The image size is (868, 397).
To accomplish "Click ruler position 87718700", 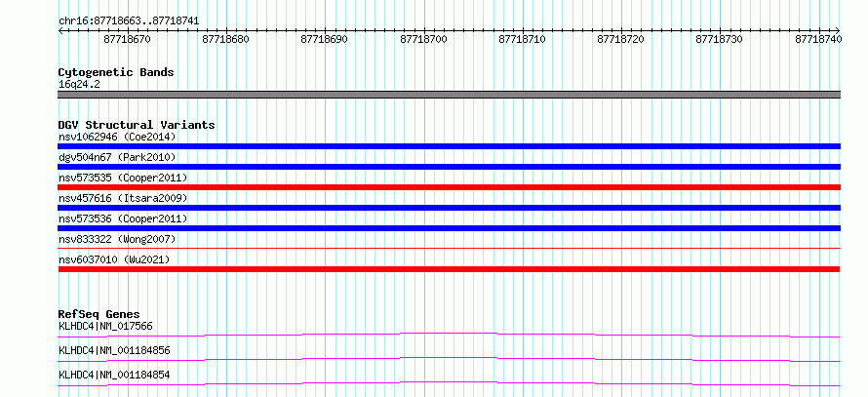I will coord(423,39).
